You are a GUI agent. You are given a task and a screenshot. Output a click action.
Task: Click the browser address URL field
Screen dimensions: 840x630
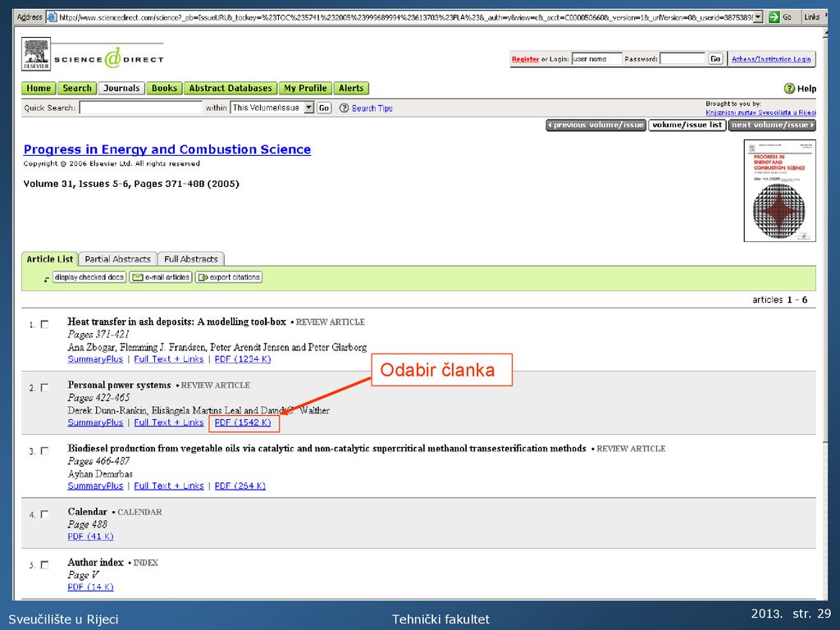(x=405, y=17)
